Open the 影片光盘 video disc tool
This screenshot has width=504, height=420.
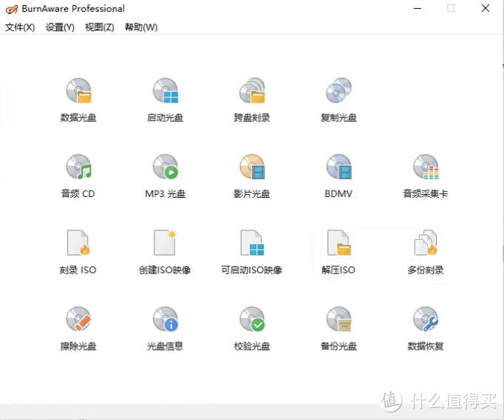pyautogui.click(x=252, y=176)
